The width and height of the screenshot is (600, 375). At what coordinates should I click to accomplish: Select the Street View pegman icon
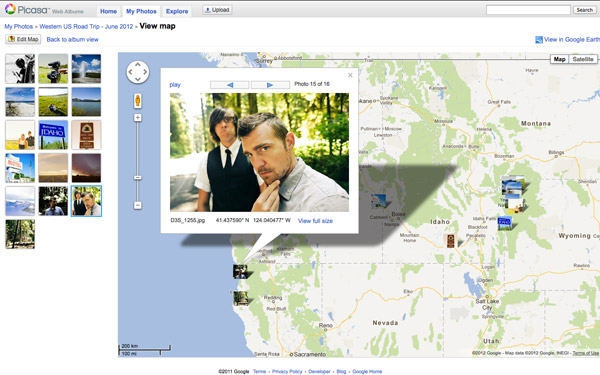(138, 101)
